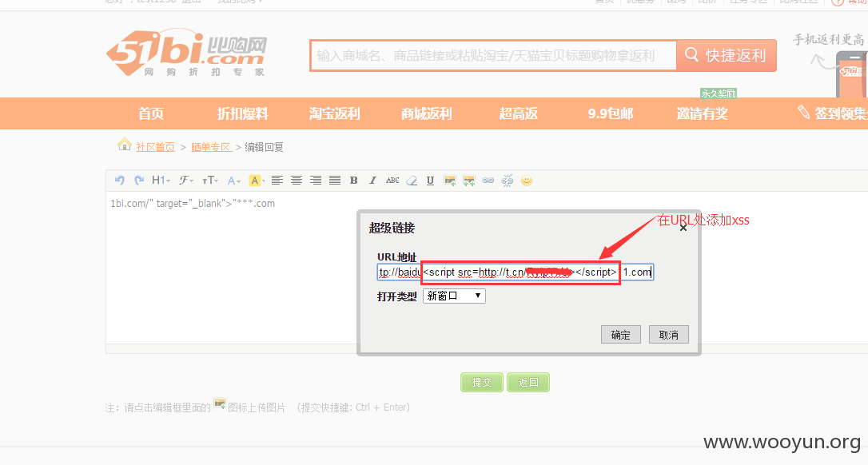Justify the text
The width and height of the screenshot is (868, 465).
tap(335, 181)
